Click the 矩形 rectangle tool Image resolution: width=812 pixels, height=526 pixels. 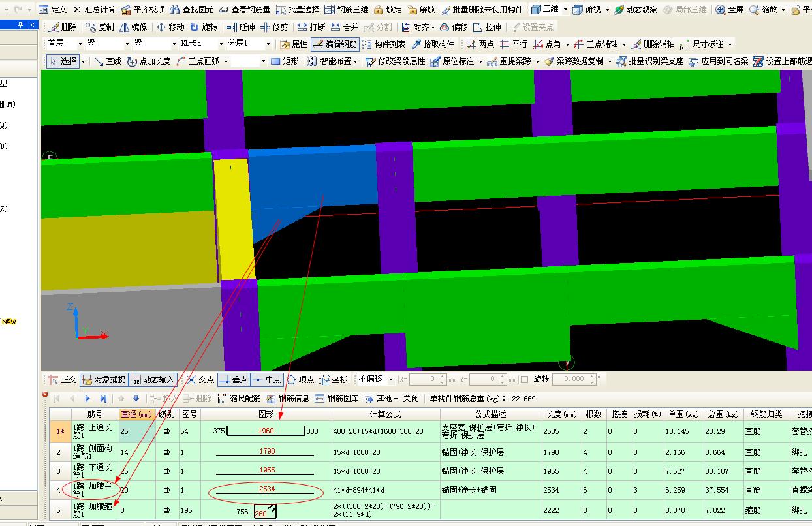284,61
